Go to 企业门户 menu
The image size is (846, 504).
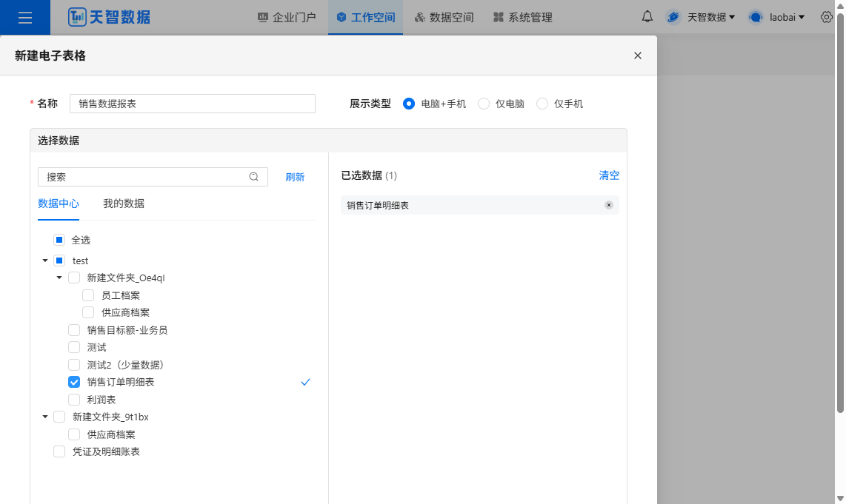(x=287, y=17)
